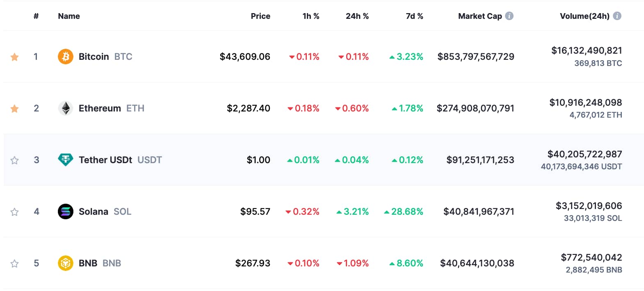Toggle the watchlist star for Solana

coord(14,211)
